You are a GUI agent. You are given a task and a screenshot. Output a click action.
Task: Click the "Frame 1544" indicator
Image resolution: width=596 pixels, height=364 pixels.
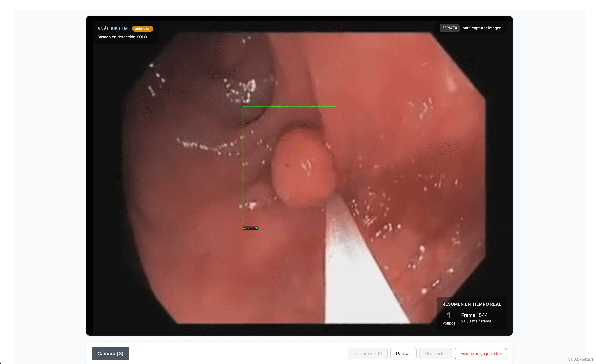tap(474, 315)
